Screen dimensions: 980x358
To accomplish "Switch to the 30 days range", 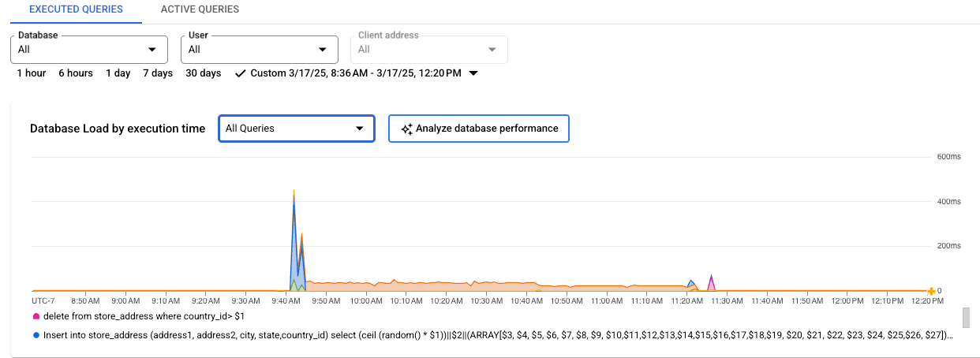I will click(204, 73).
